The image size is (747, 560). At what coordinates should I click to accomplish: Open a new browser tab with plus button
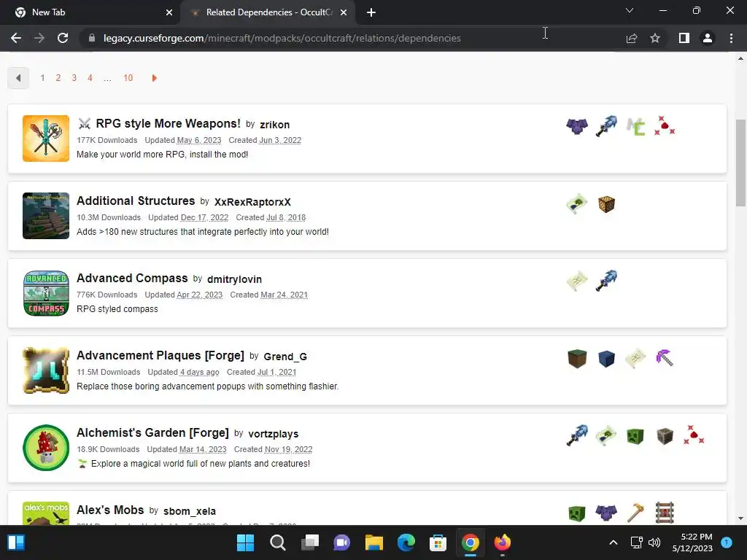tap(371, 12)
